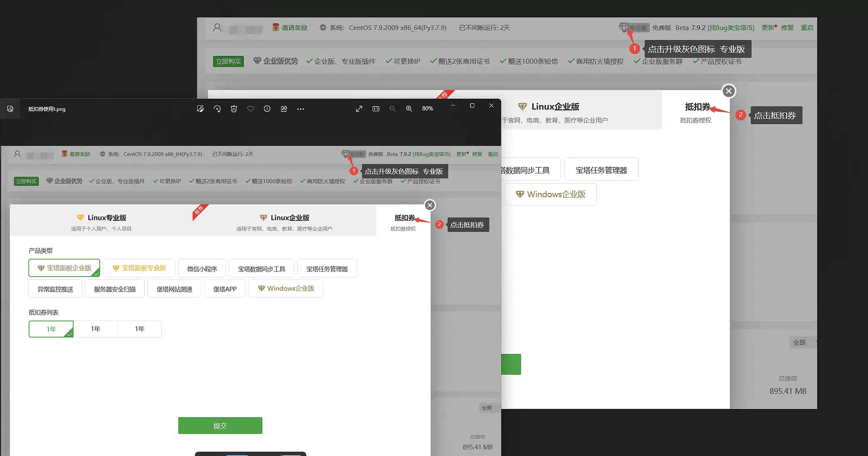Screen dimensions: 868x456
Task: Switch to the Linux企业版 tab in the Photos image
Action: pos(284,220)
